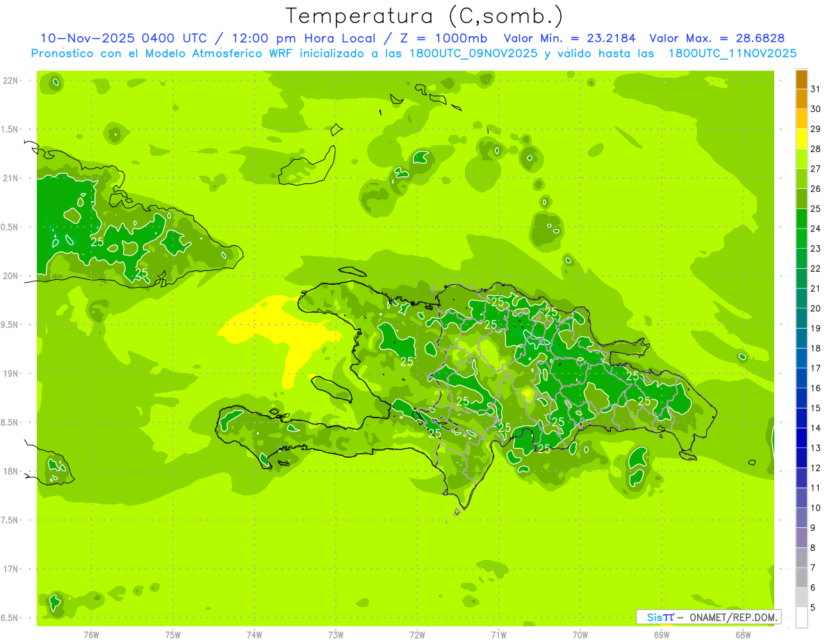This screenshot has width=834, height=644.
Task: Click the purple swatch between 9 and 10
Action: 801,518
